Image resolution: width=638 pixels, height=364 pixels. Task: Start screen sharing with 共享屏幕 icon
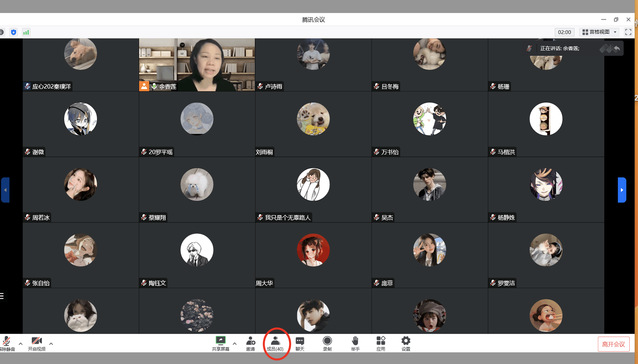pos(221,341)
